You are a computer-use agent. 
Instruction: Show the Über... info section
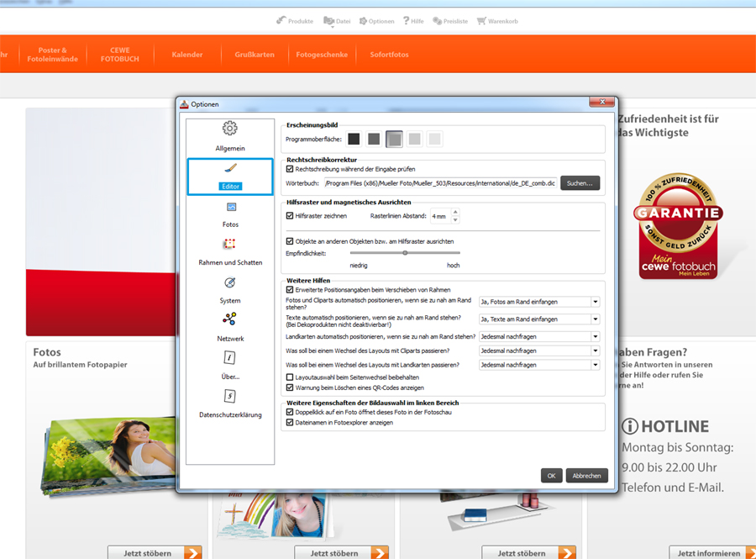(x=229, y=366)
